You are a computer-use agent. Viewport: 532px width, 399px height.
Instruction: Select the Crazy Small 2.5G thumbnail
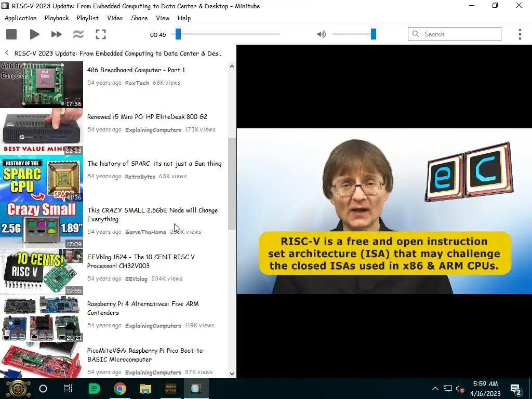point(42,225)
